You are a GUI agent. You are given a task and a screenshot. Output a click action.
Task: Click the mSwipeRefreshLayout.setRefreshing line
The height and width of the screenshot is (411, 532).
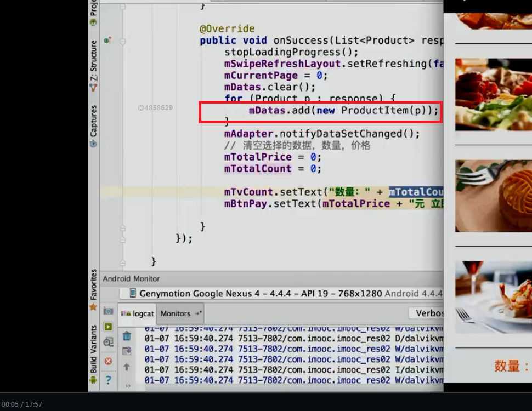pos(334,64)
